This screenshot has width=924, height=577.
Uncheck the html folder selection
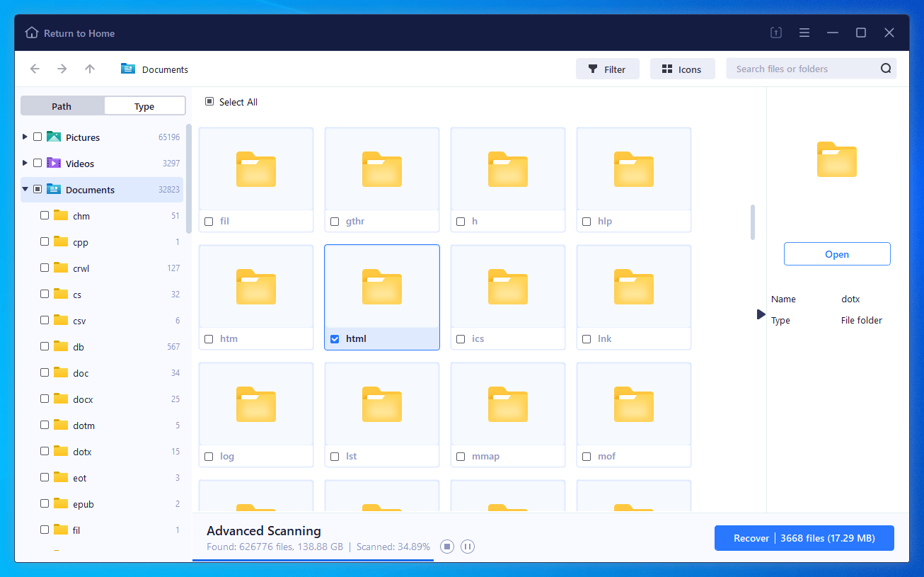click(335, 338)
